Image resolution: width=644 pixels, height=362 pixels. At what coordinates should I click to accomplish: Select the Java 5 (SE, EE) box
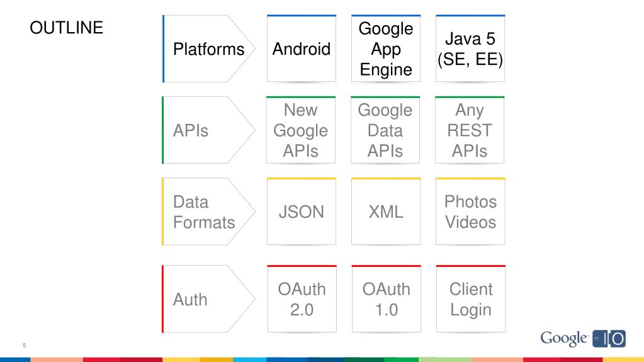tap(470, 48)
